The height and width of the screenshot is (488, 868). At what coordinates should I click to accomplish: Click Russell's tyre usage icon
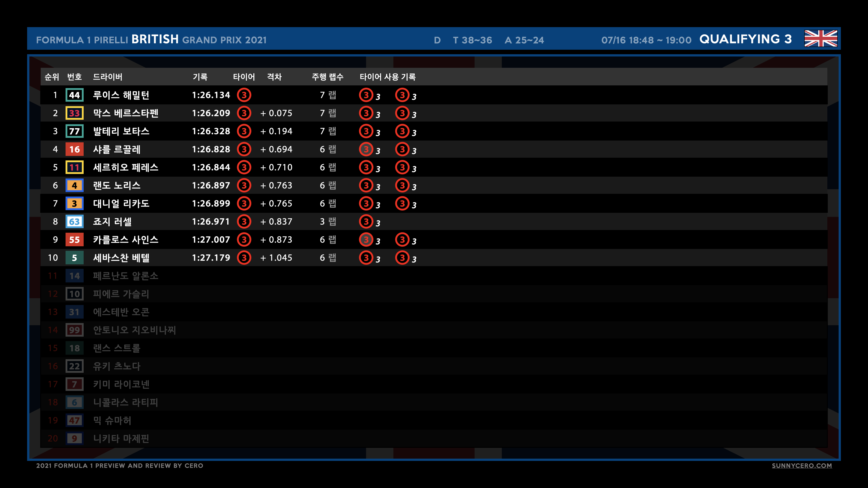click(366, 222)
